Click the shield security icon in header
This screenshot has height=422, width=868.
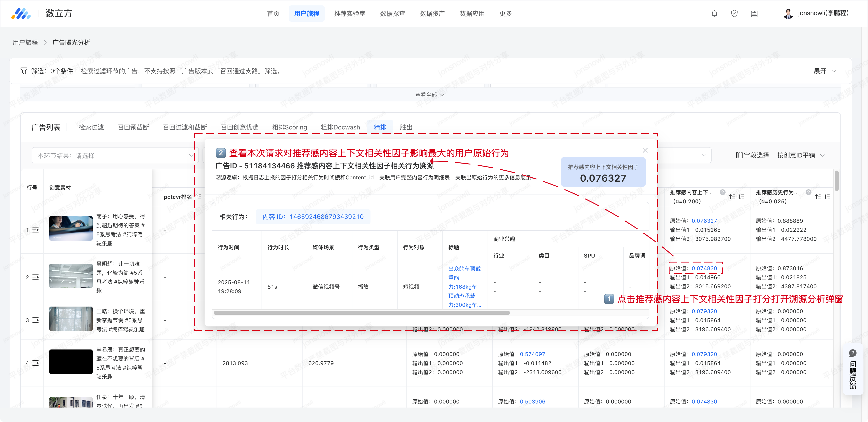pos(734,14)
